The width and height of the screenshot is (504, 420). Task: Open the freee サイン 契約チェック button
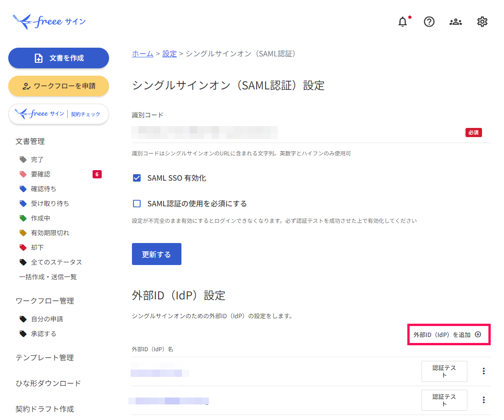click(x=59, y=114)
